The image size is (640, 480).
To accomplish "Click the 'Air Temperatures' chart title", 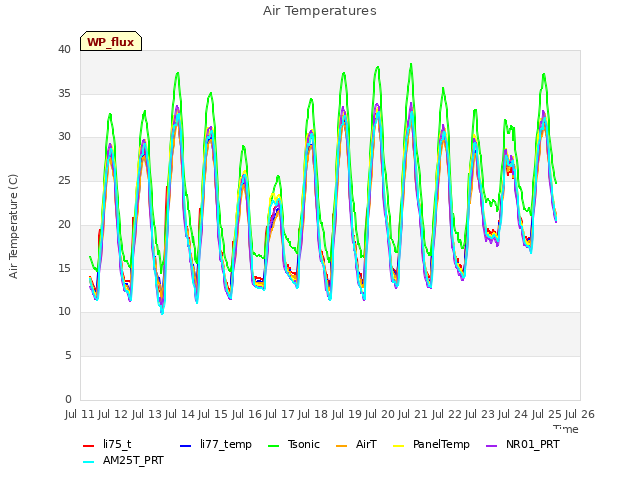I will pos(320,11).
